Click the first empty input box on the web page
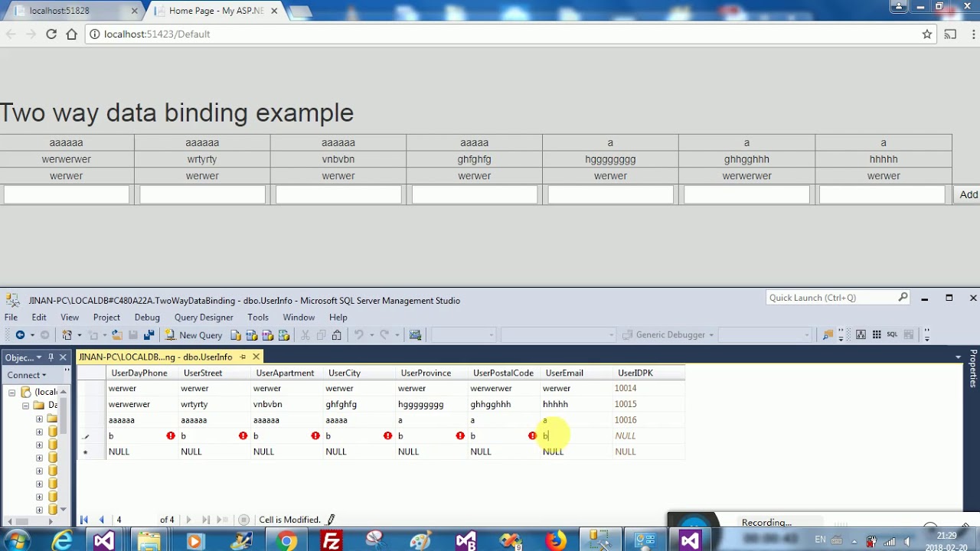This screenshot has height=551, width=980. (x=67, y=194)
